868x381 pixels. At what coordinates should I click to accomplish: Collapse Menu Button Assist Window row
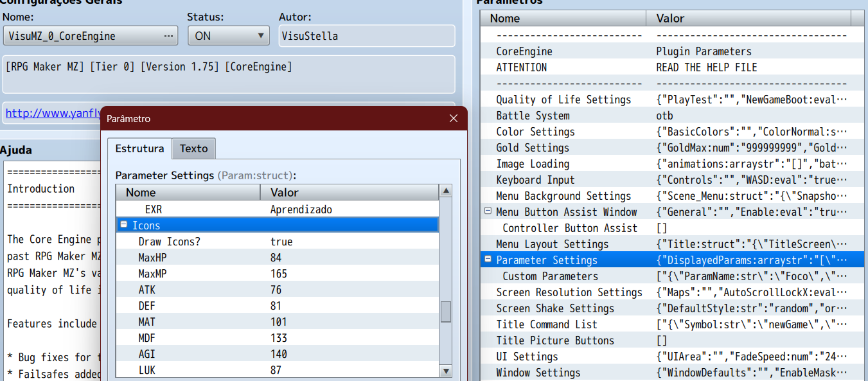point(488,211)
